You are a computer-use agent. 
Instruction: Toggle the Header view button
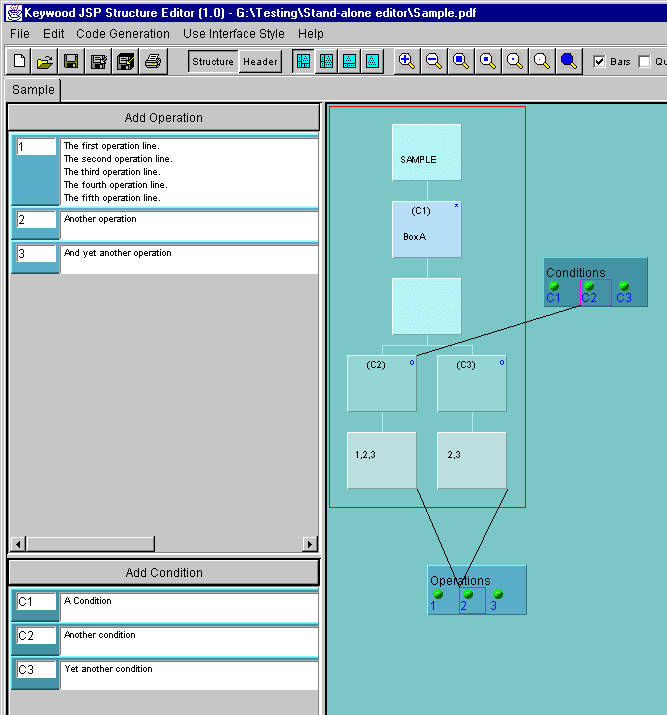click(x=260, y=61)
